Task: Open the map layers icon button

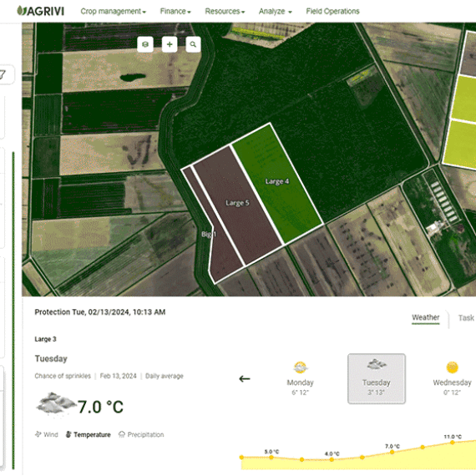Action: click(x=145, y=44)
